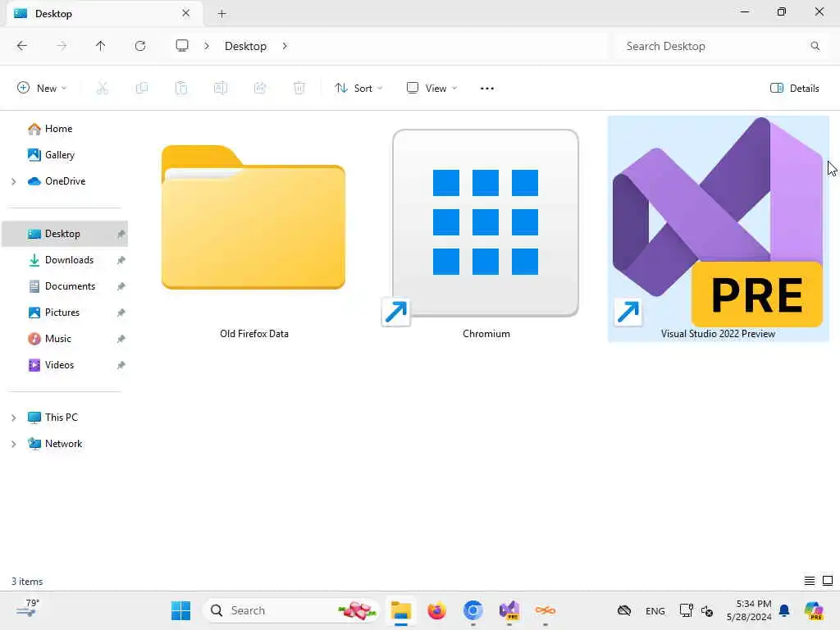Open See more options ellipsis
This screenshot has width=840, height=630.
pyautogui.click(x=487, y=89)
